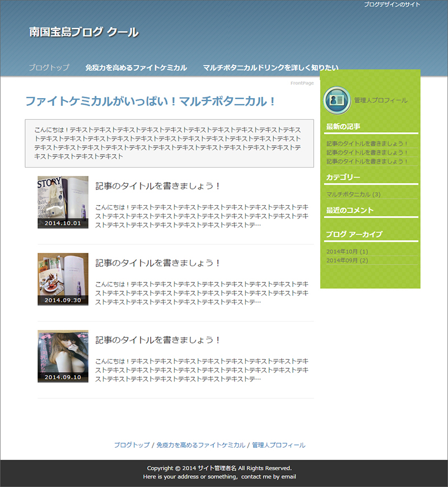This screenshot has width=448, height=487.
Task: Click the main heading ファイトケミカルがいっぱい！マルチボタニカル！
Action: 151,101
